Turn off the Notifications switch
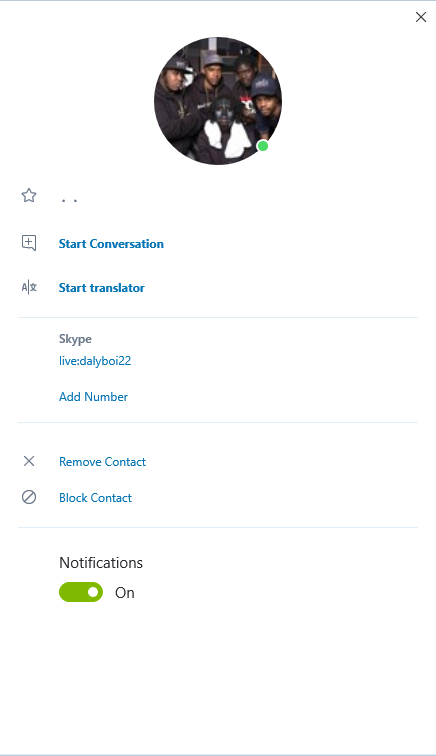Image resolution: width=436 pixels, height=756 pixels. tap(81, 592)
